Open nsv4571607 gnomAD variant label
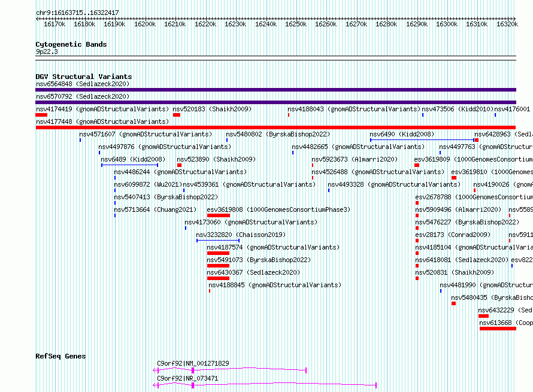 [x=146, y=134]
